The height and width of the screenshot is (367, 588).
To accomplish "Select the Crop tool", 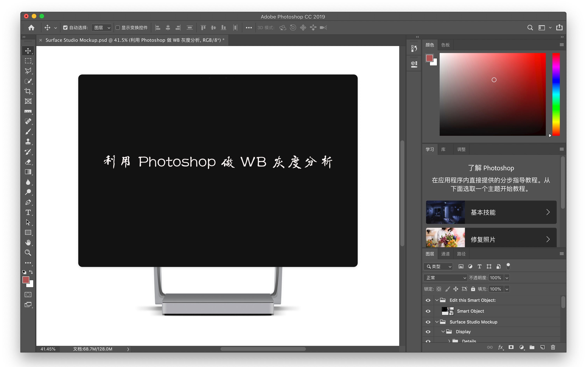I will (x=28, y=91).
